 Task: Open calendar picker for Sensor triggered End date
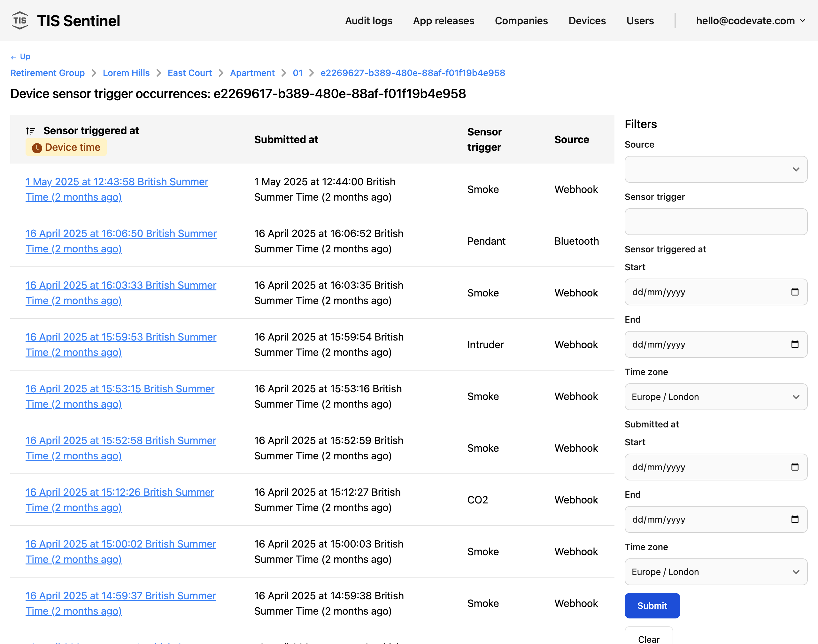tap(795, 344)
